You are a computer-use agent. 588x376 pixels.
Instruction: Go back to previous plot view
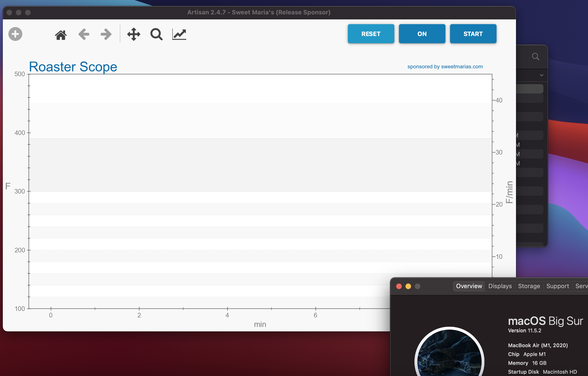pos(84,34)
